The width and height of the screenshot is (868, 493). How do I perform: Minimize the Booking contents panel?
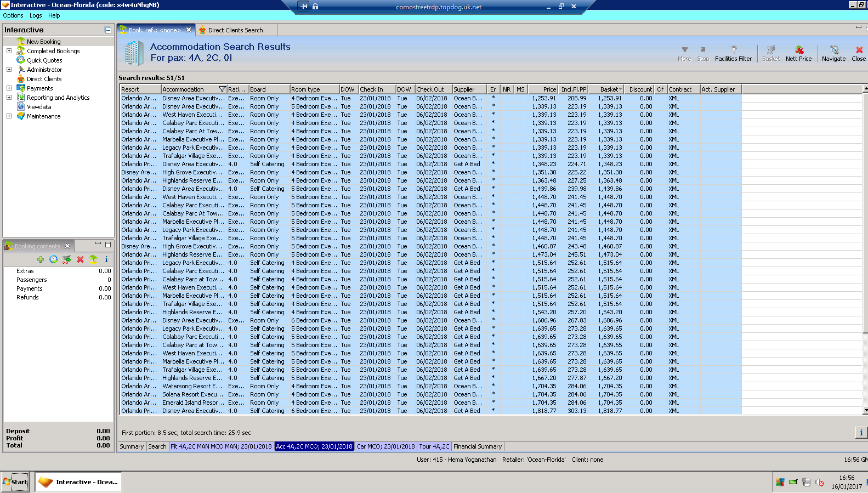(98, 244)
